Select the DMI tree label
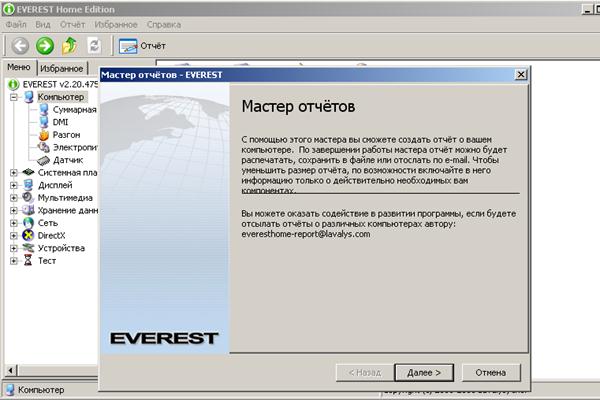600x400 pixels. 60,122
